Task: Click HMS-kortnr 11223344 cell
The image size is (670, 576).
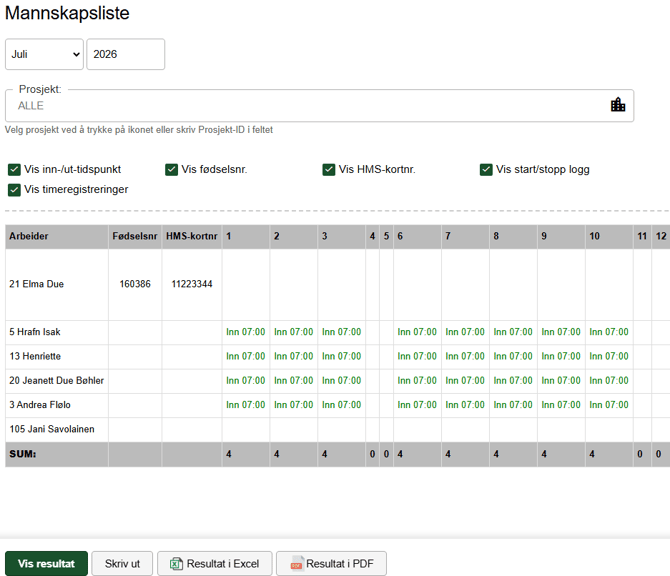Action: (192, 284)
